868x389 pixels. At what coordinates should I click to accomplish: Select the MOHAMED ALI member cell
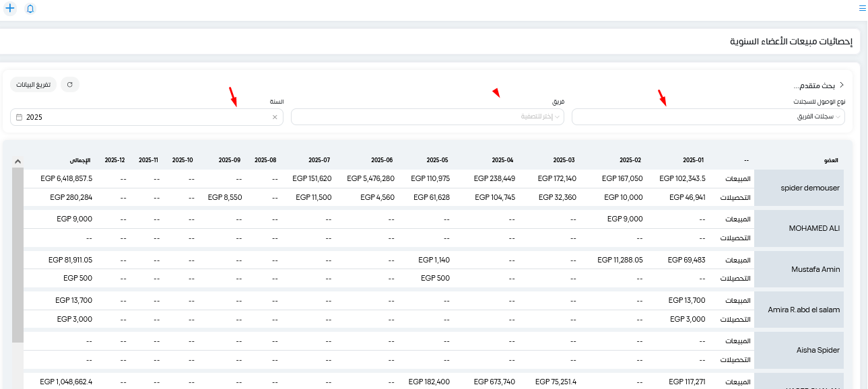(799, 228)
